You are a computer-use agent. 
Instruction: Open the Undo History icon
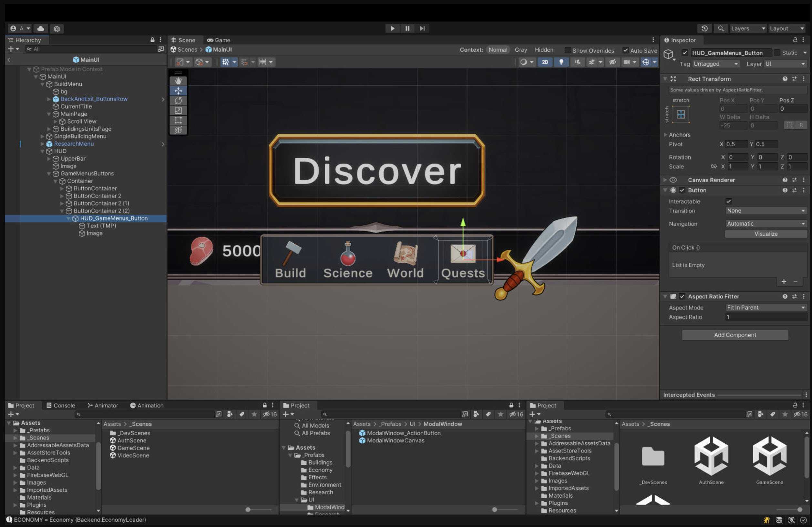tap(704, 29)
